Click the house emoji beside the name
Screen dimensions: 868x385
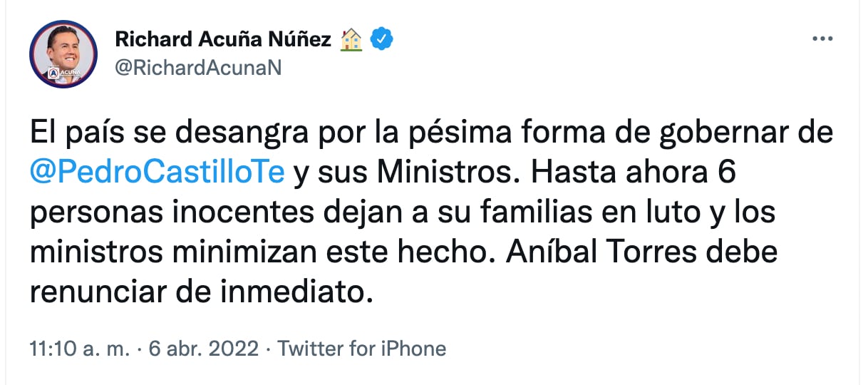pyautogui.click(x=351, y=40)
